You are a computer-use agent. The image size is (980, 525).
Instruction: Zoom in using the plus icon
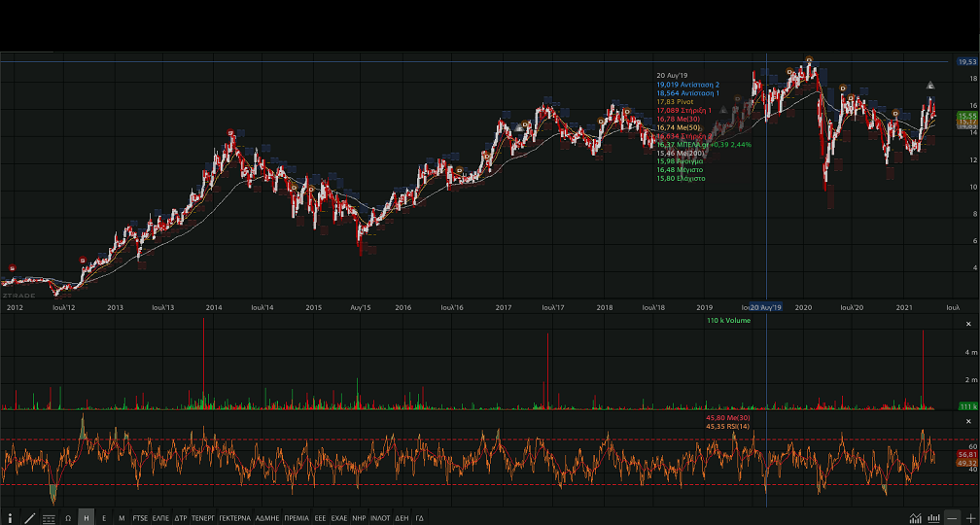tap(969, 518)
